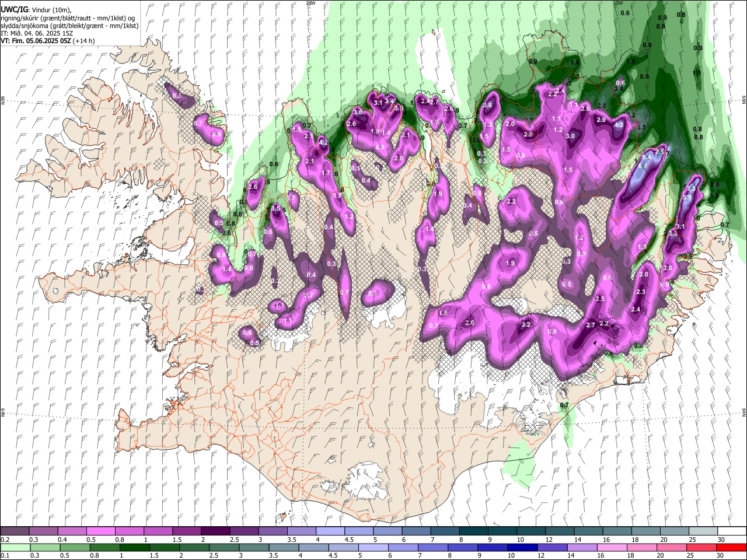Click the 'slydda/snjókoma' legend description line
This screenshot has width=747, height=560.
[69, 26]
